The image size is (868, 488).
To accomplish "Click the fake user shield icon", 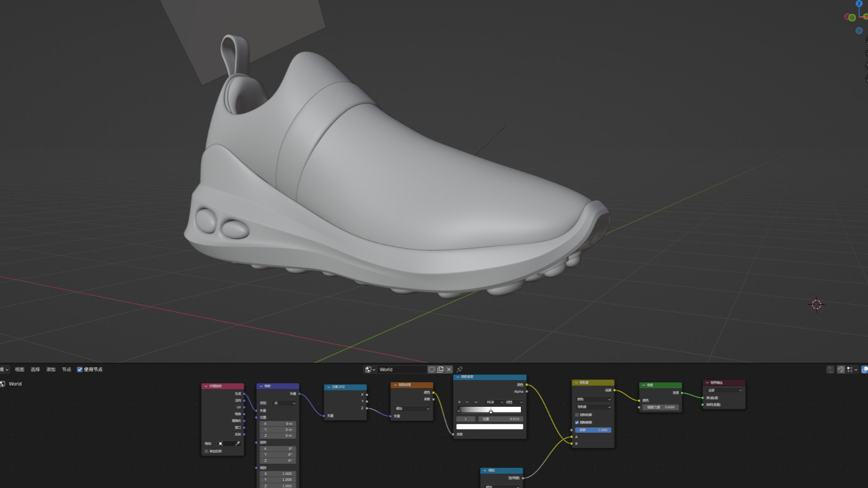I will click(x=432, y=369).
